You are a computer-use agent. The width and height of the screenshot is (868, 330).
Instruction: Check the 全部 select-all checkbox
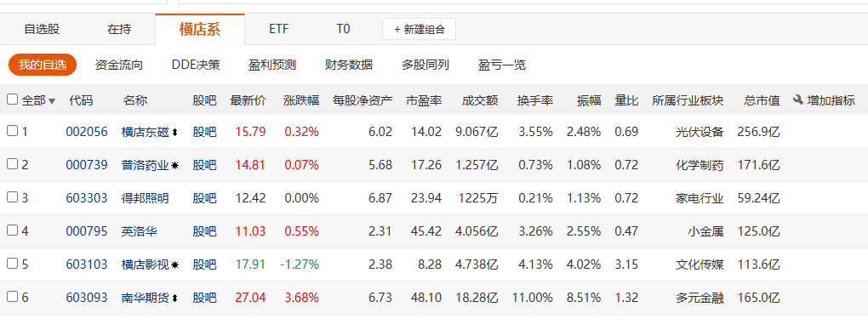[12, 100]
